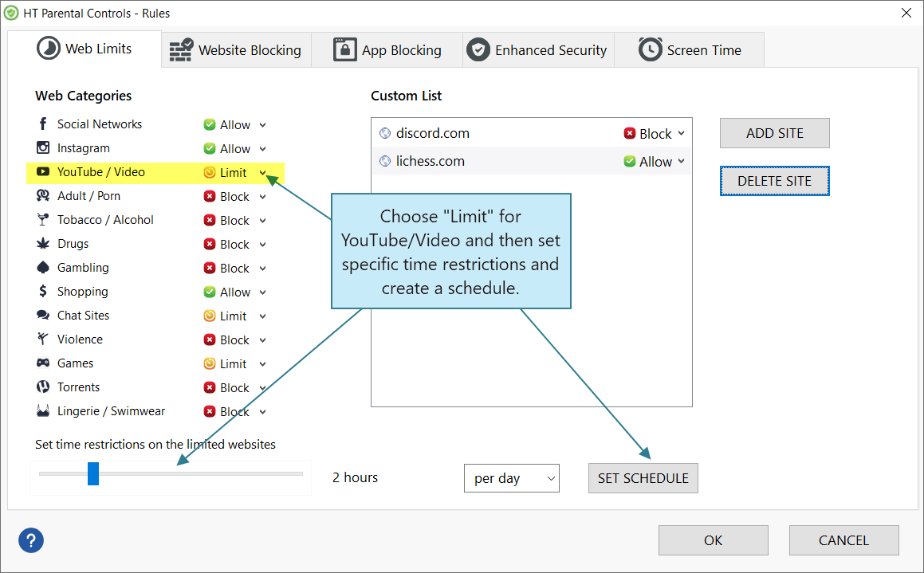Click the 2 hours time value
This screenshot has width=924, height=573.
tap(355, 477)
